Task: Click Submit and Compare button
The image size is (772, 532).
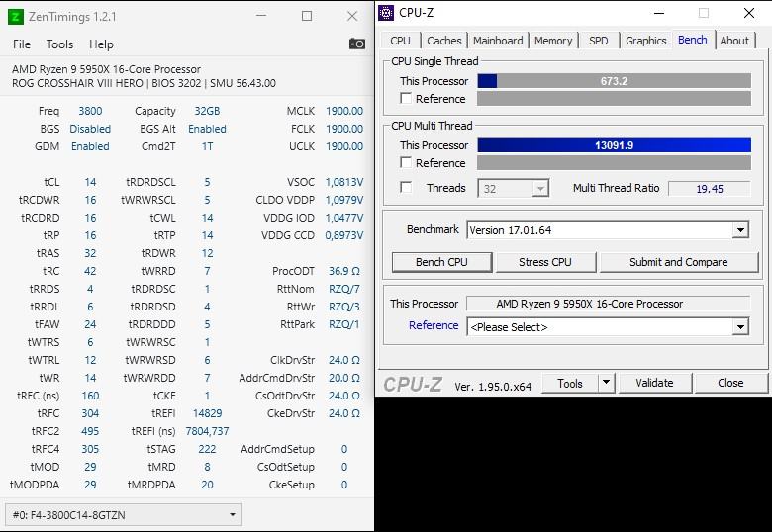Action: [678, 262]
